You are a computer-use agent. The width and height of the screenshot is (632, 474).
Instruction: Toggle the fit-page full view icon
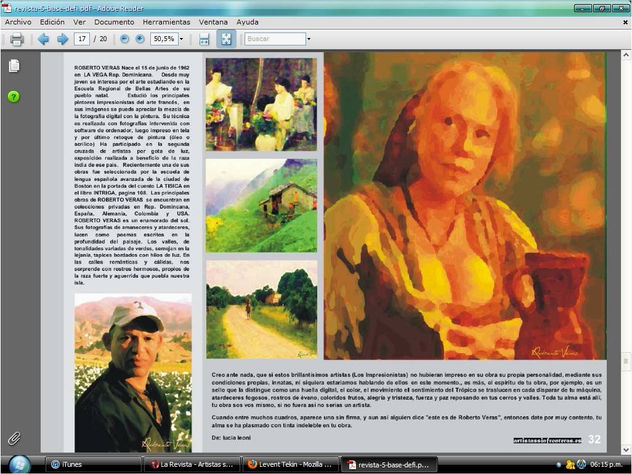click(226, 39)
